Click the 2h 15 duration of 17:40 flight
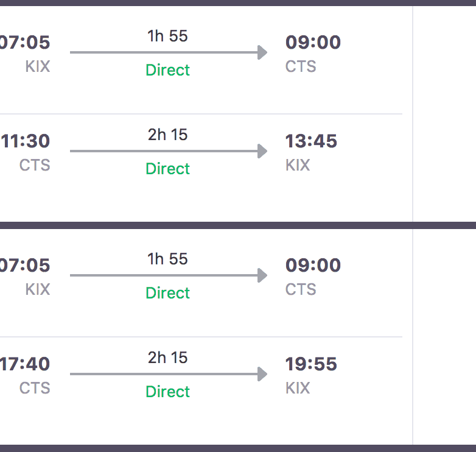The width and height of the screenshot is (476, 452). 167,358
